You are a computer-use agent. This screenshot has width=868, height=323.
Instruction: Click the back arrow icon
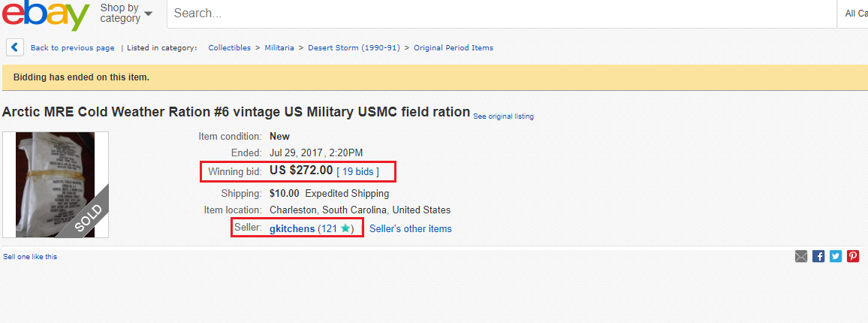pyautogui.click(x=15, y=47)
